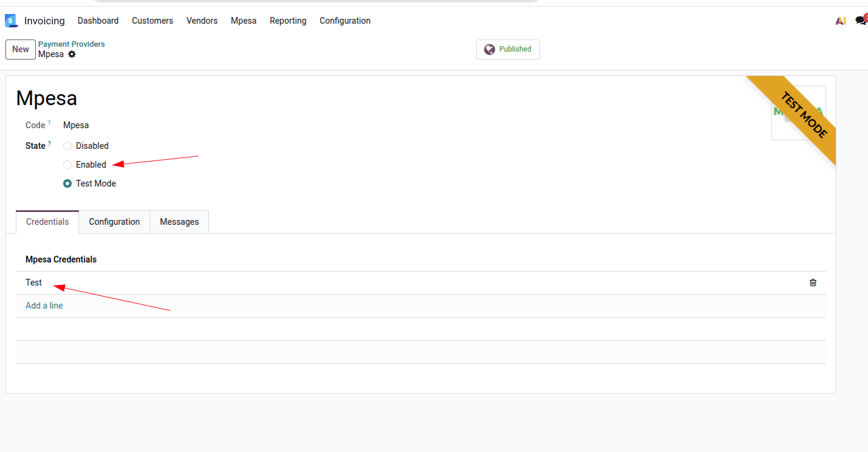Image resolution: width=868 pixels, height=452 pixels.
Task: Toggle the Published status button
Action: (508, 49)
